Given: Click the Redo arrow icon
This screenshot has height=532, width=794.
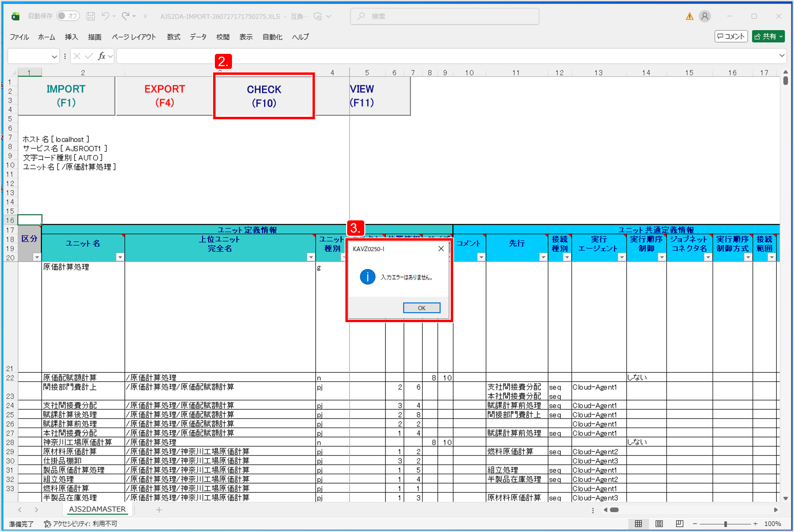Looking at the screenshot, I should (x=125, y=16).
